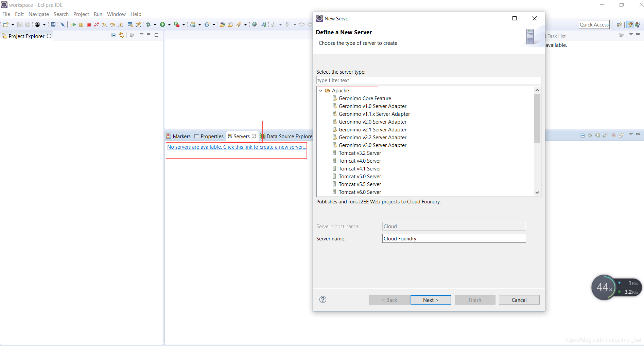This screenshot has height=346, width=644.
Task: Open the Run dropdown arrow
Action: click(169, 24)
